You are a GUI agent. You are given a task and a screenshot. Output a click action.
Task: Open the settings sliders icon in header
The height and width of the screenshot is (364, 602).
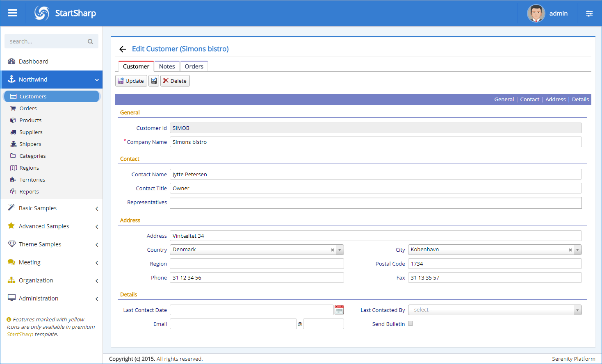(589, 14)
